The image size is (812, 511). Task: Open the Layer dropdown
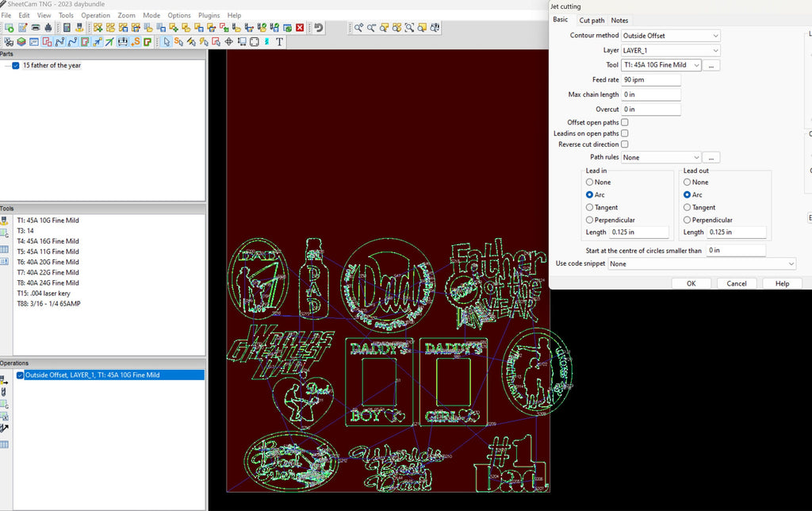(671, 50)
